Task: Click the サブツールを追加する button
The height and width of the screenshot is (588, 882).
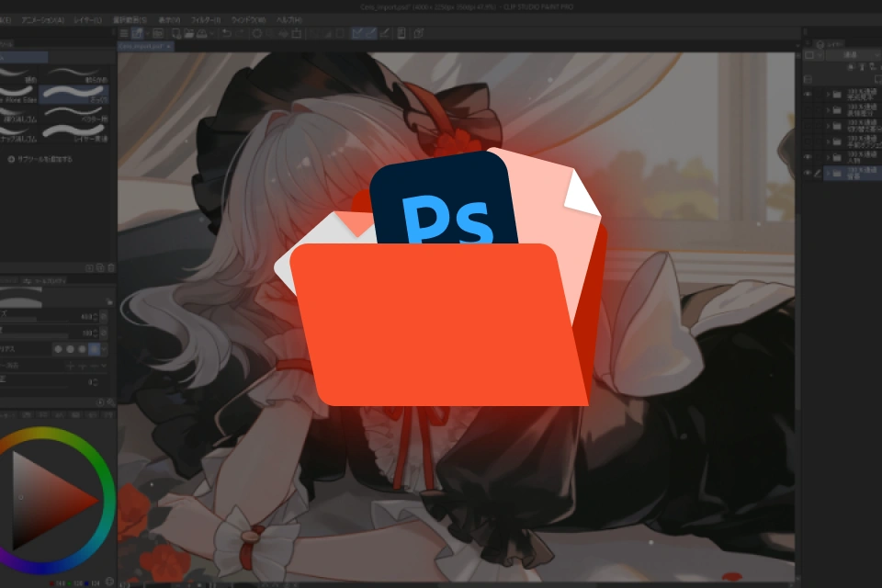Action: (40, 159)
